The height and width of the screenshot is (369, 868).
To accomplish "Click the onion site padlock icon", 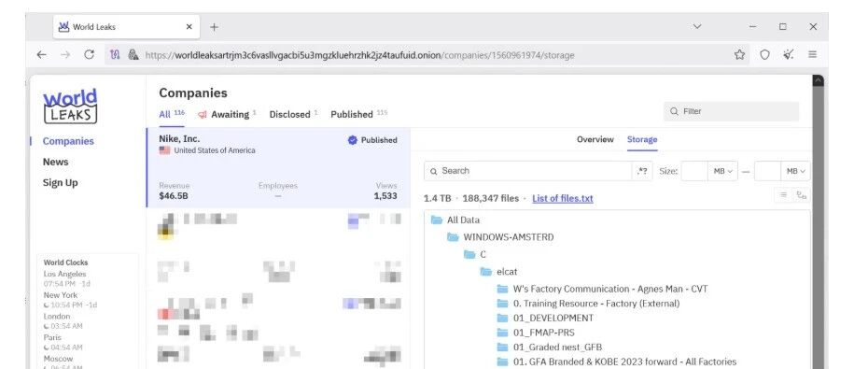I will 133,55.
